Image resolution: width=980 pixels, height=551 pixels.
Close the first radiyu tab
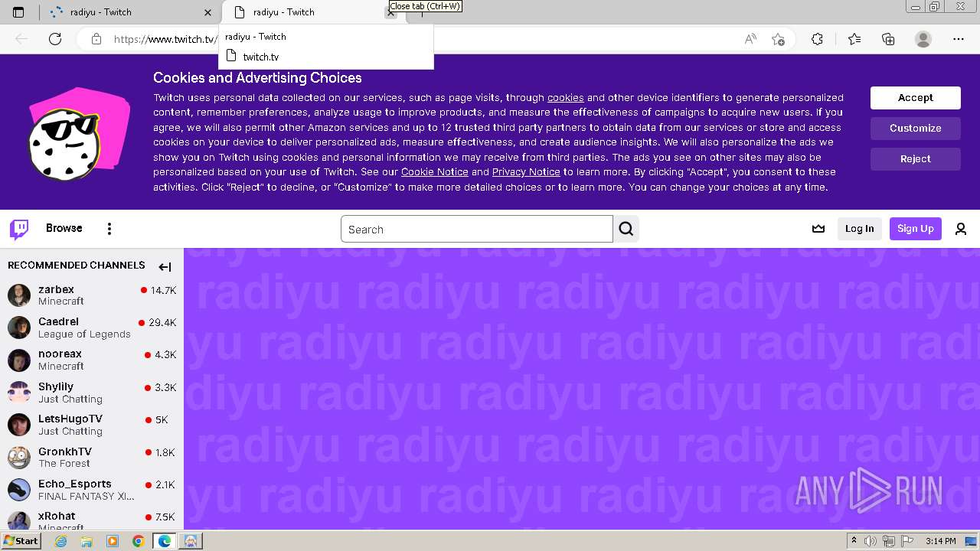[208, 12]
